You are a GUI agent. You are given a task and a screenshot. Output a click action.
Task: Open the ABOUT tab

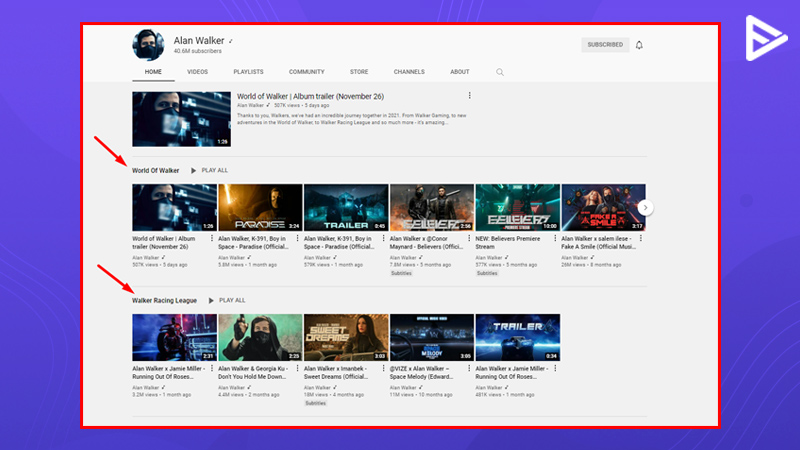coord(460,72)
